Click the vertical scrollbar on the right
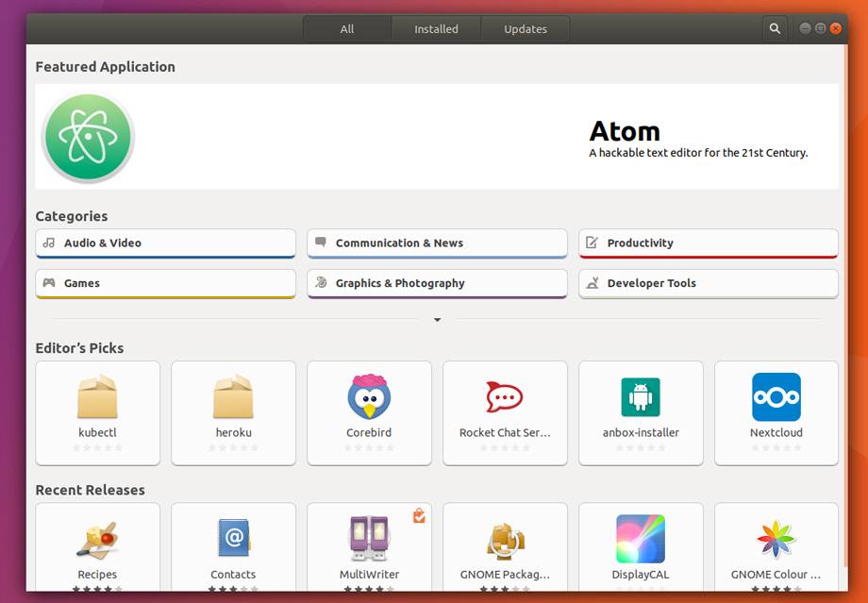868x603 pixels. coord(844,305)
